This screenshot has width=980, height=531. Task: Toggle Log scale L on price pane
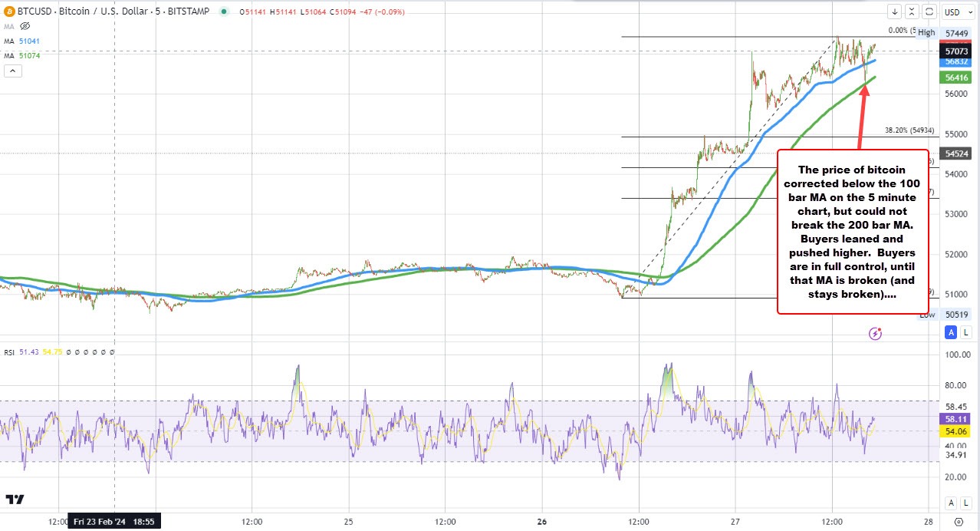(x=966, y=332)
